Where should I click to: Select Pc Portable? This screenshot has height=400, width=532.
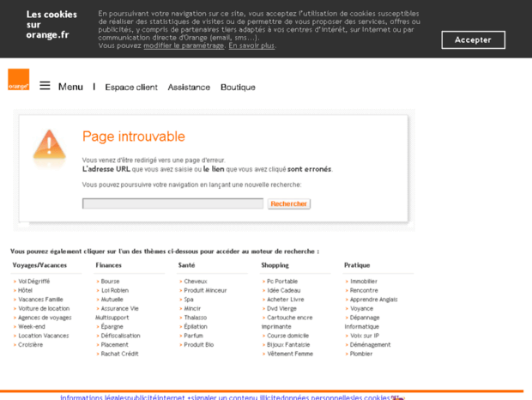pyautogui.click(x=282, y=282)
